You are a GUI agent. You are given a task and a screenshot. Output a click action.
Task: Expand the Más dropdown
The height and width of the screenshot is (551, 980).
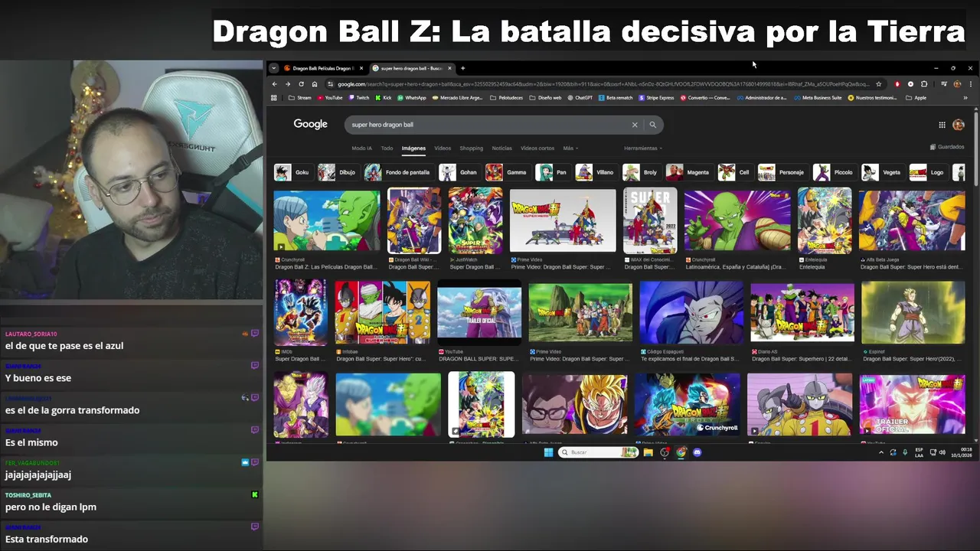tap(570, 148)
